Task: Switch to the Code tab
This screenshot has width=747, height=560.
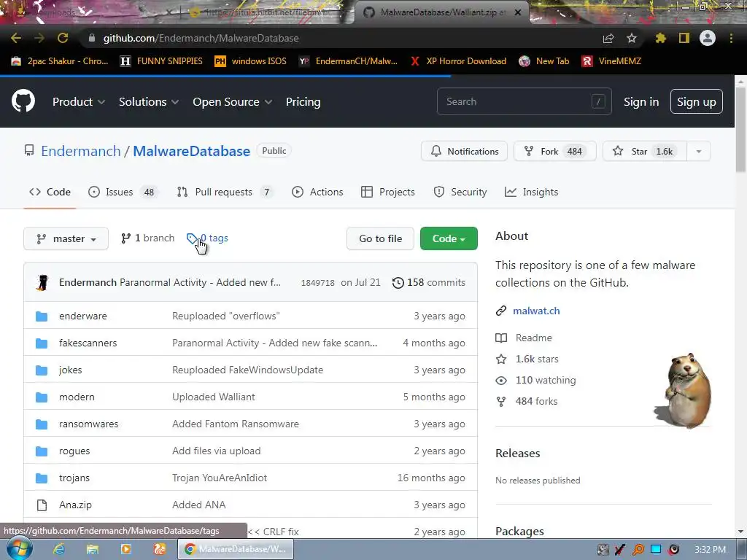Action: coord(50,192)
